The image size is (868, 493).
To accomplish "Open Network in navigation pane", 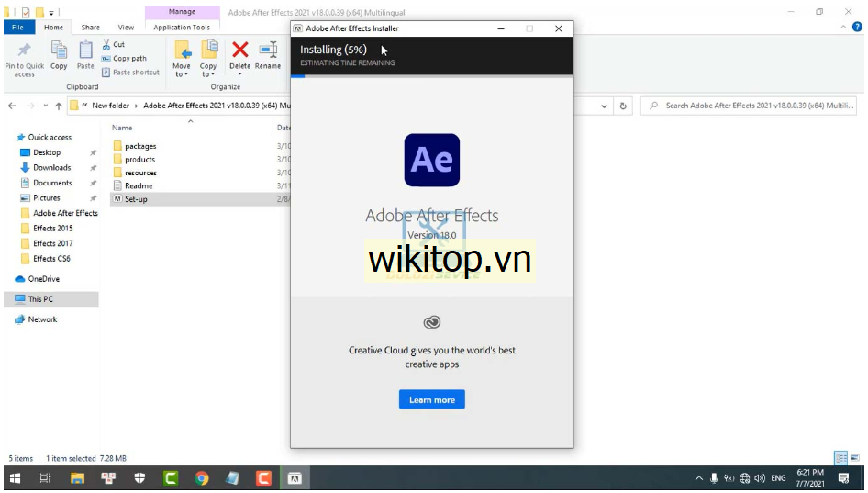I will point(42,319).
